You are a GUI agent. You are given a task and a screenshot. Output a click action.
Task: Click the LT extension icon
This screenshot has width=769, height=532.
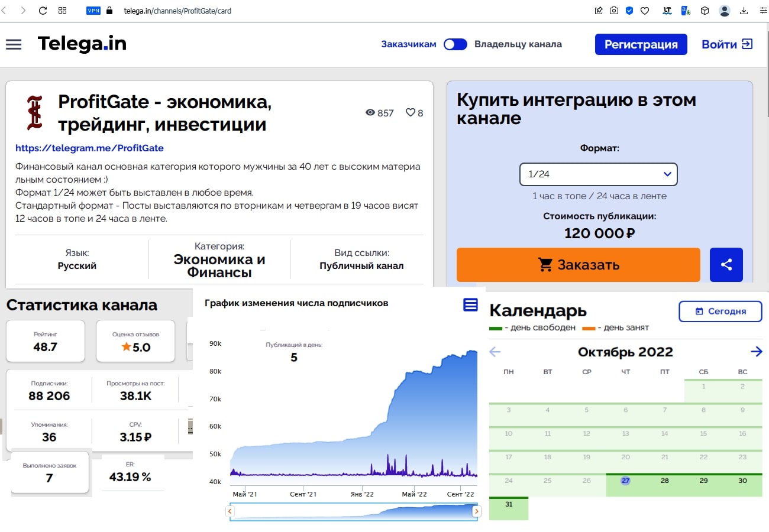point(667,11)
